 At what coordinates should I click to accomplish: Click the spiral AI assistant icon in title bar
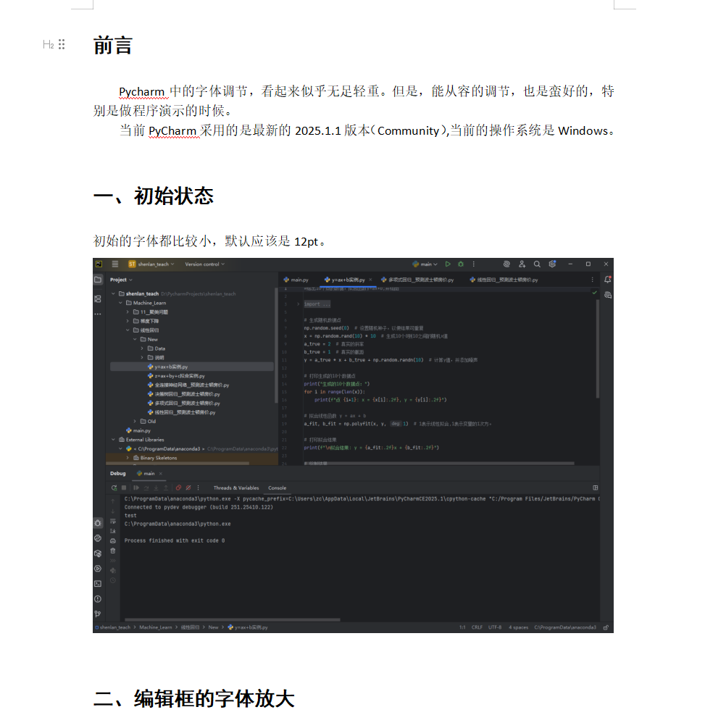(506, 264)
